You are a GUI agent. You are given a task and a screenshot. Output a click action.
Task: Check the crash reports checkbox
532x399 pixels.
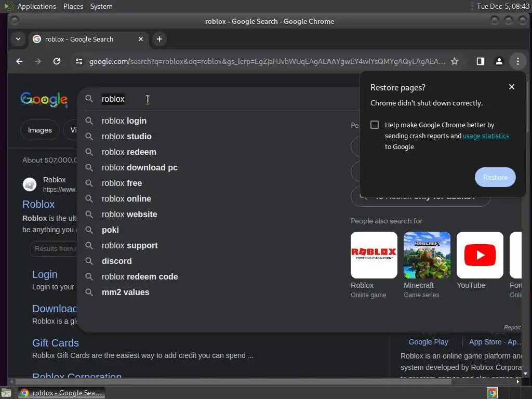point(374,125)
